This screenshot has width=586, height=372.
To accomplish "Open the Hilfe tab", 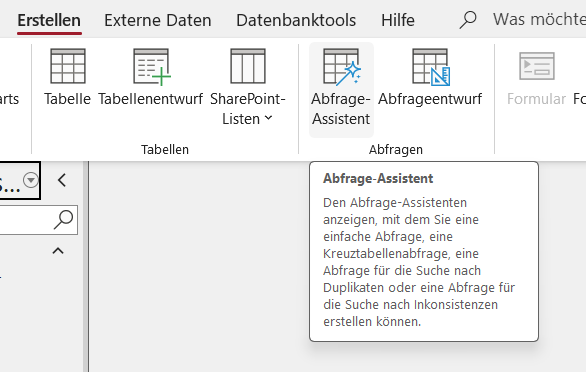I will 398,20.
